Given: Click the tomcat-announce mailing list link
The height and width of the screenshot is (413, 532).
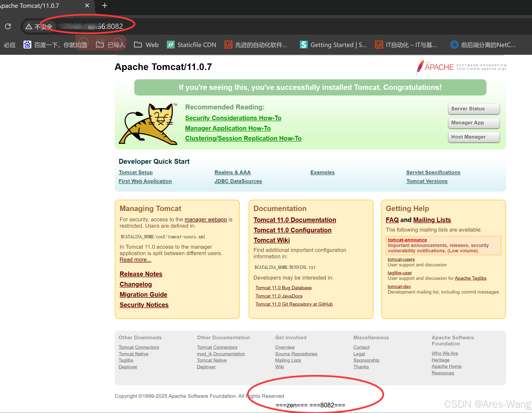Looking at the screenshot, I should (x=407, y=240).
